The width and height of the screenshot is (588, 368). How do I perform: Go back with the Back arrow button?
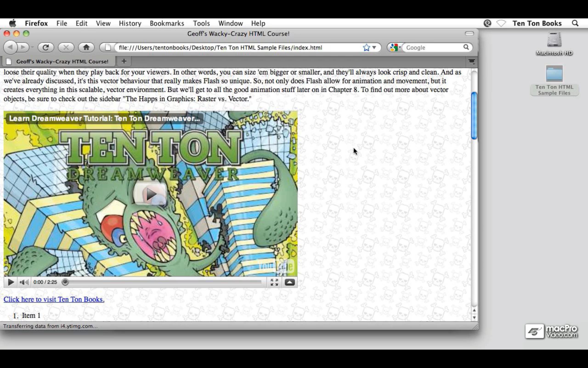(x=10, y=47)
